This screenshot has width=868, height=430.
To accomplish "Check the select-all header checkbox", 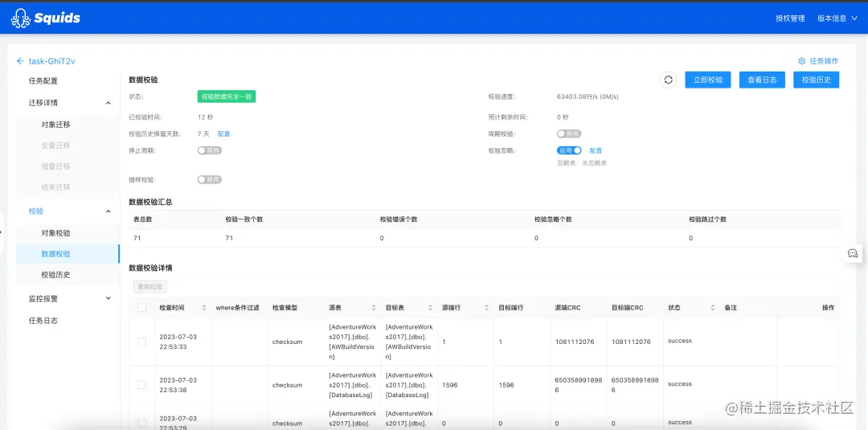I will [141, 308].
